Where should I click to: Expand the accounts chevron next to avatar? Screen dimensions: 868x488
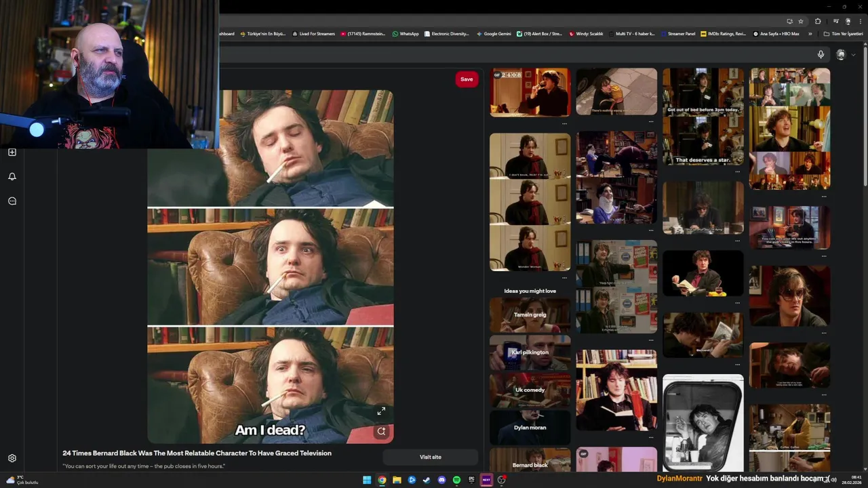tap(853, 55)
